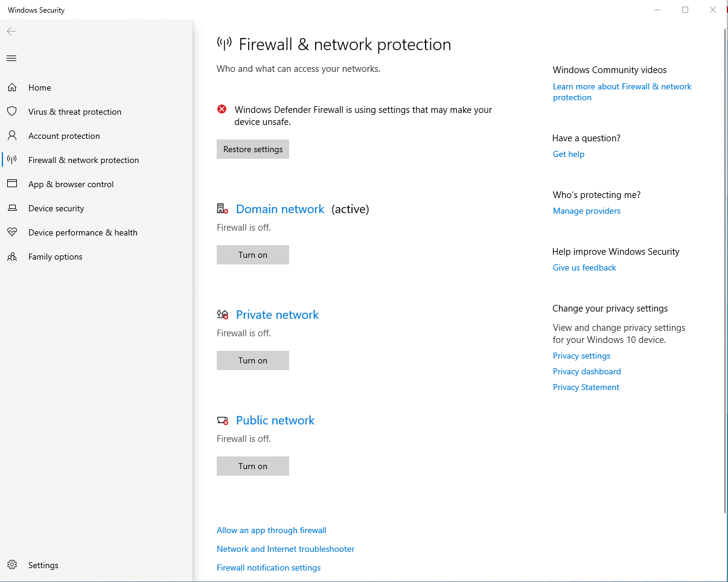Click the Device performance heart icon
The width and height of the screenshot is (728, 582).
pos(11,232)
